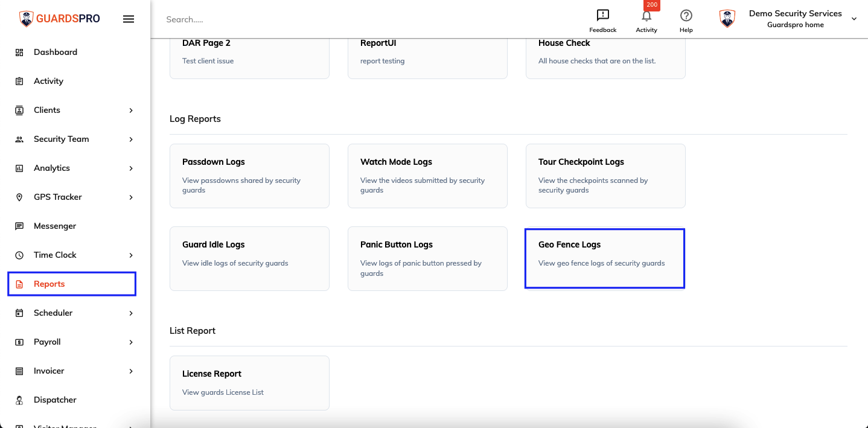Image resolution: width=868 pixels, height=428 pixels.
Task: Open the Tour Checkpoint Logs card
Action: (x=605, y=176)
